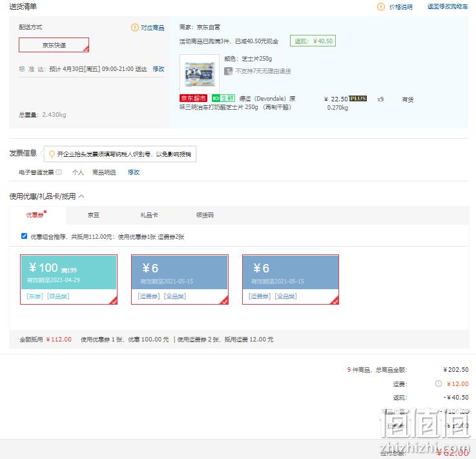The image size is (476, 459).
Task: Open the Devondale cheese product thumbnail
Action: click(200, 74)
